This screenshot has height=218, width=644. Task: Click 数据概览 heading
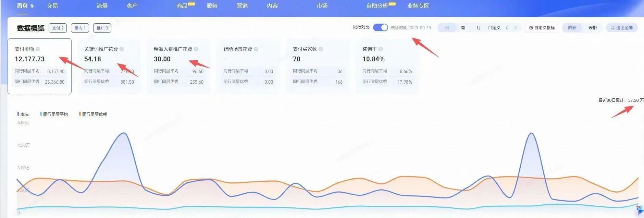click(x=31, y=28)
